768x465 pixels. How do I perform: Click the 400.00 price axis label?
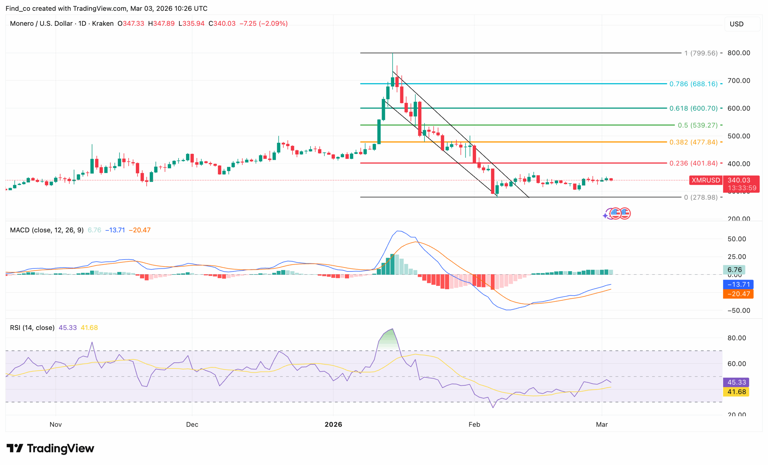click(739, 164)
